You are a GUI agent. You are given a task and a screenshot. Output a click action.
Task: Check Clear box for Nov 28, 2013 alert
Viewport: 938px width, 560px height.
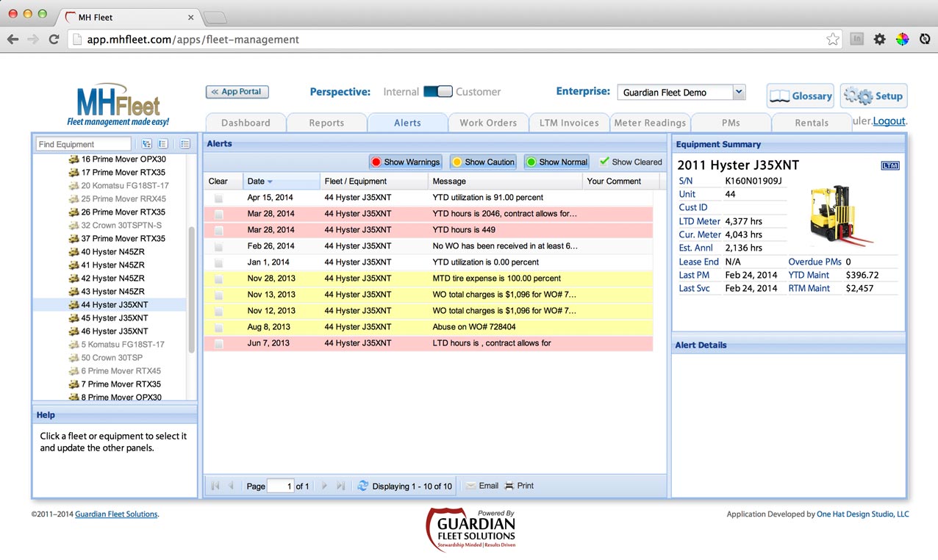[x=218, y=279]
